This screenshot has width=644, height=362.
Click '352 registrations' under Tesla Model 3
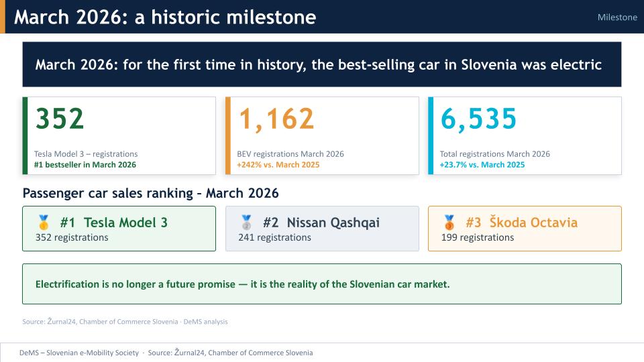pyautogui.click(x=72, y=237)
